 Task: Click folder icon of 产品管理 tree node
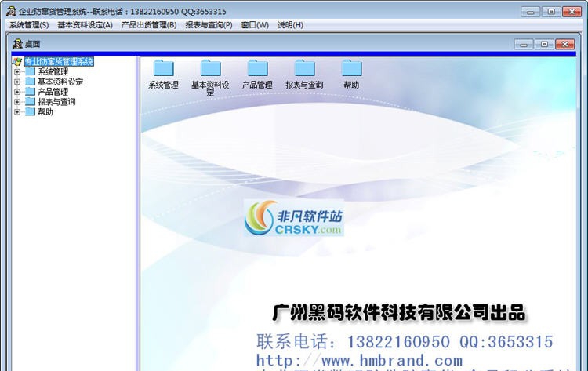[x=30, y=92]
